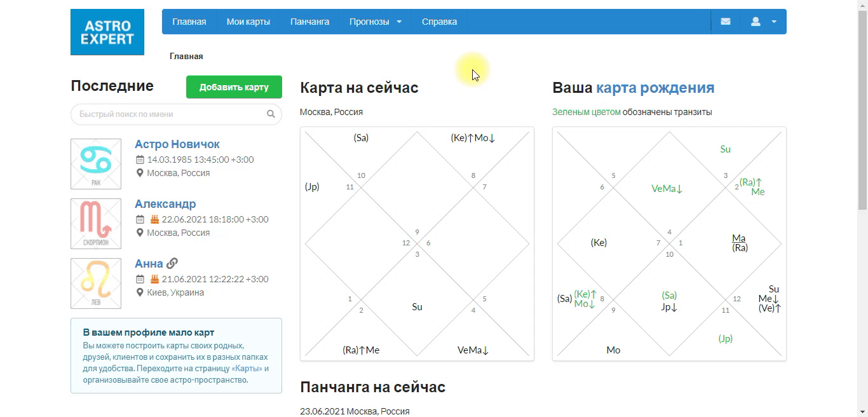Open the Панчанга menu item

click(x=309, y=22)
